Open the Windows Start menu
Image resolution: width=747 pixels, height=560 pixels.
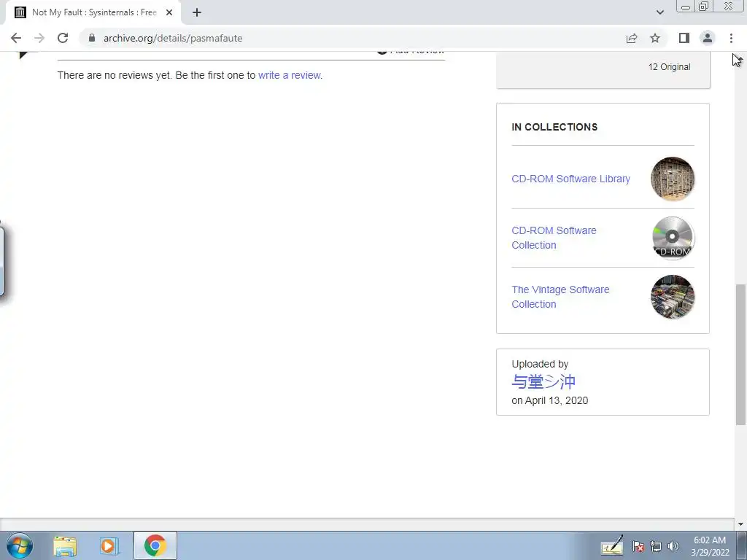point(20,545)
